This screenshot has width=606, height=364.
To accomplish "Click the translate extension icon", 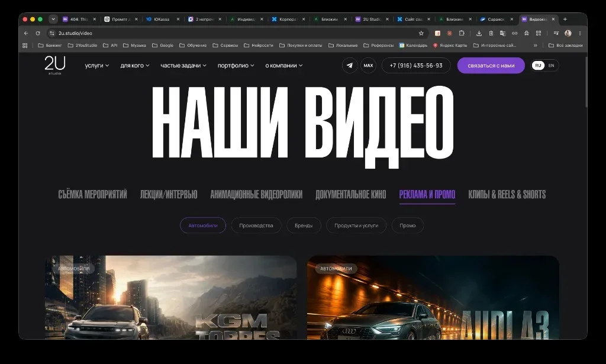I will coord(503,33).
